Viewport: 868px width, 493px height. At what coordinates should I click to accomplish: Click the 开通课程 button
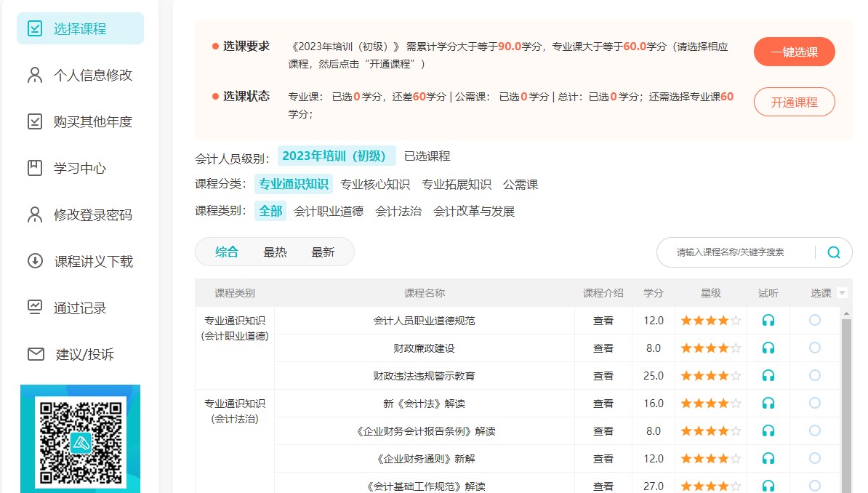[794, 102]
